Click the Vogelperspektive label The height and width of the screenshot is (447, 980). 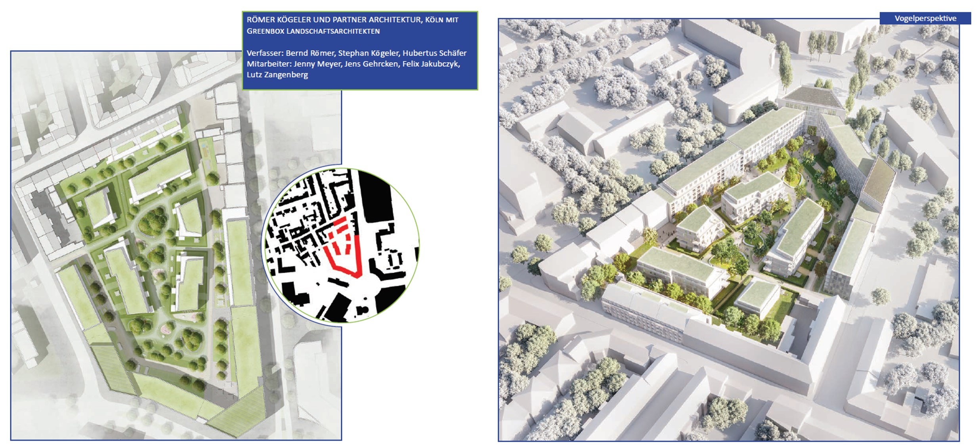925,18
